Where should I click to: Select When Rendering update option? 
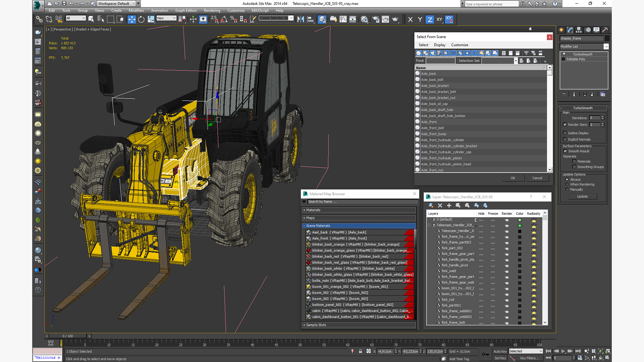[567, 184]
